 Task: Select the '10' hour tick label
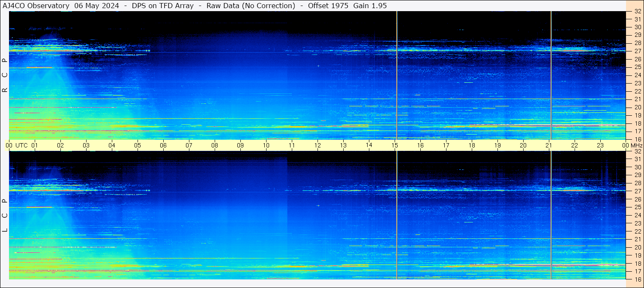[x=266, y=145]
